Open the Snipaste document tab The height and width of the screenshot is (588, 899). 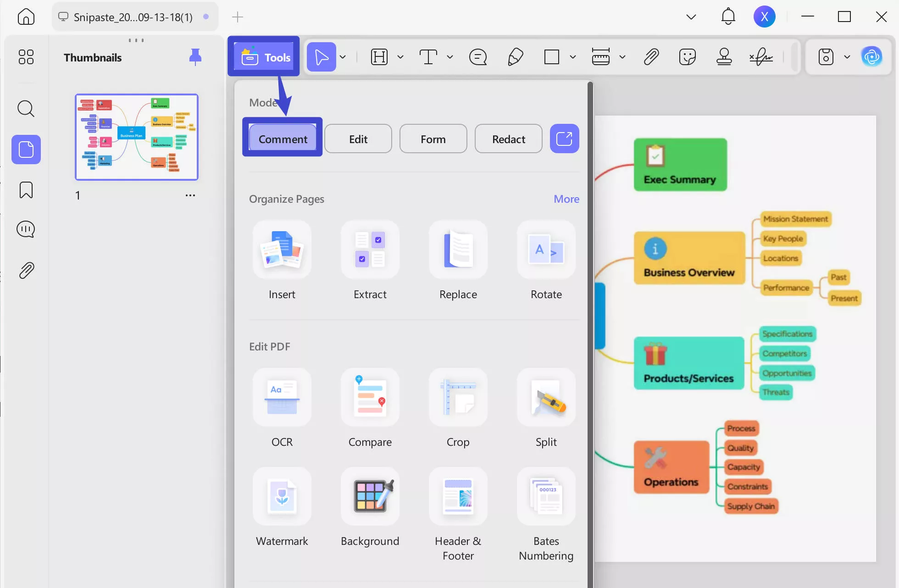click(x=133, y=17)
